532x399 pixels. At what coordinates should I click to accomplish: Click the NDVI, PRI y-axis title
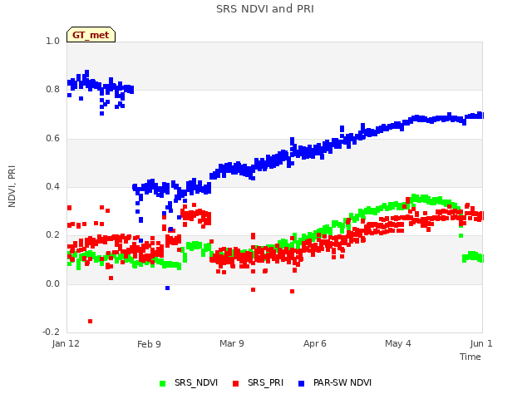pyautogui.click(x=12, y=186)
